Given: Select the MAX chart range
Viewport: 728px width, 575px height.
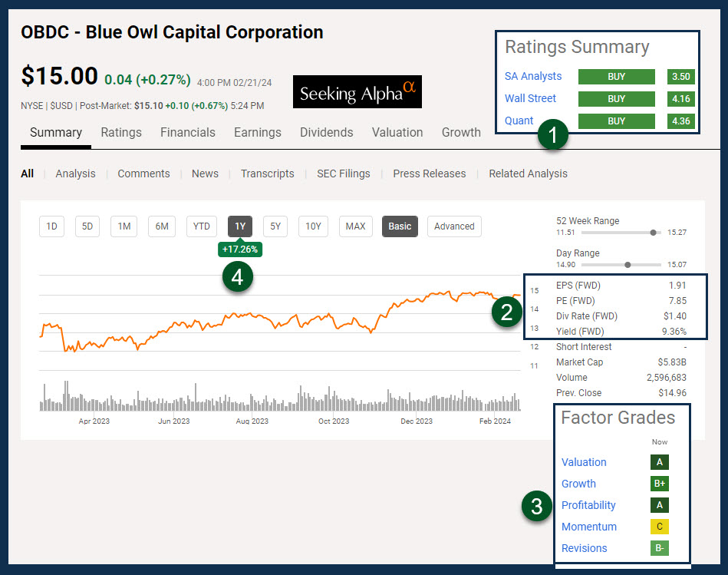Looking at the screenshot, I should pos(355,226).
